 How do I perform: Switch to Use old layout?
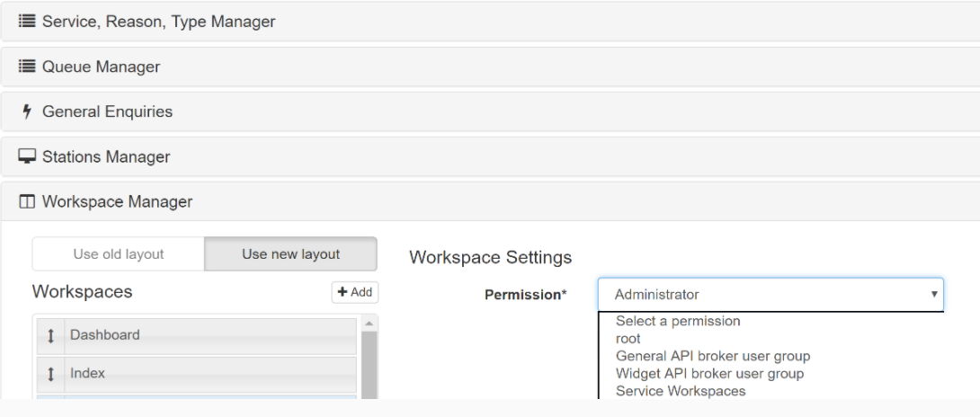(118, 253)
